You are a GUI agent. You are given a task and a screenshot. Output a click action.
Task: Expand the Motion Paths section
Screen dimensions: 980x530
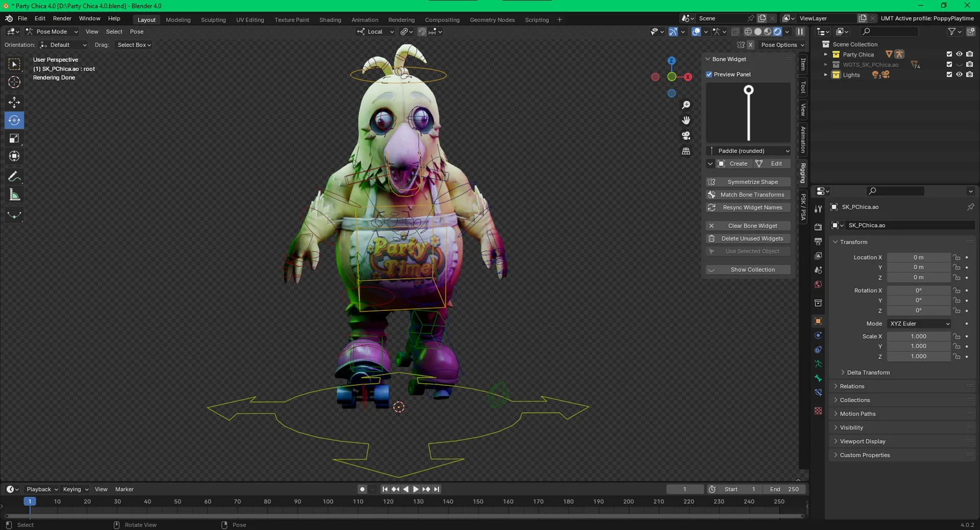[858, 414]
